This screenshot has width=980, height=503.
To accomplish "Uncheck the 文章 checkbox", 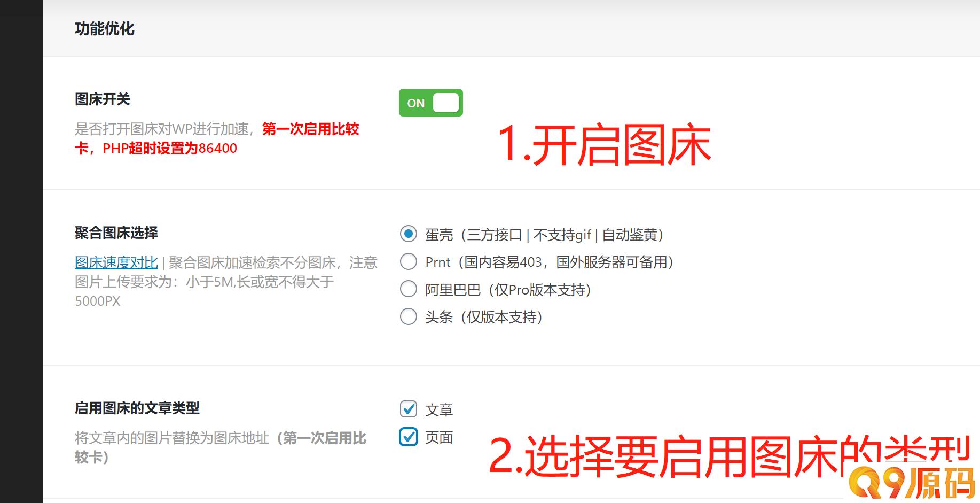I will pos(409,409).
